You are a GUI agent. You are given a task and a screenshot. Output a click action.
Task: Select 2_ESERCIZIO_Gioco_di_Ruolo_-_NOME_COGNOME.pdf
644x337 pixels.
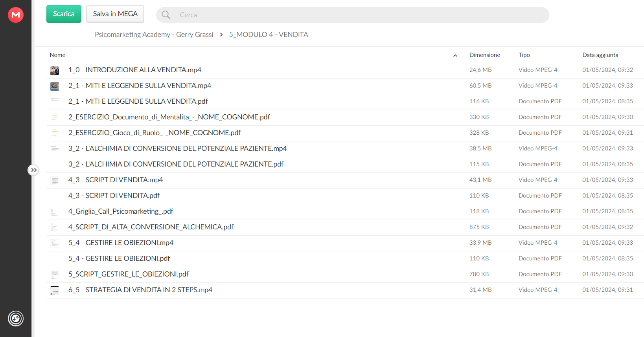[155, 133]
